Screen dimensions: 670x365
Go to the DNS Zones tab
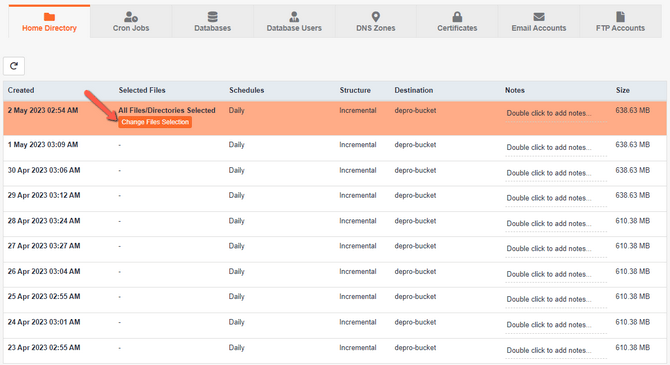pos(376,21)
